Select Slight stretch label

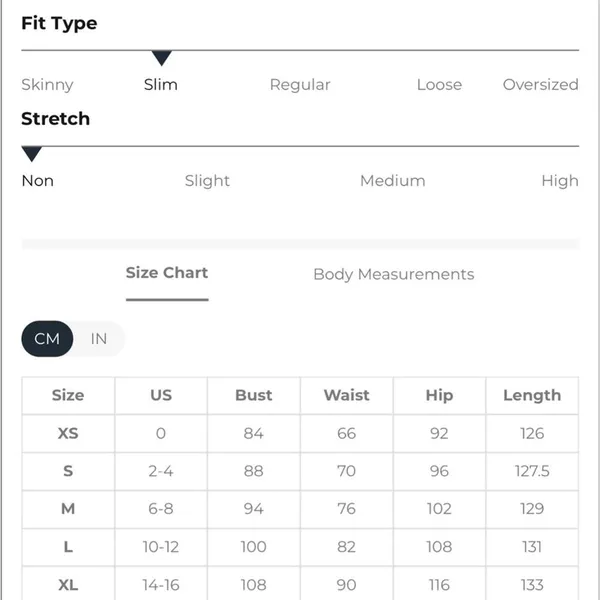point(207,181)
